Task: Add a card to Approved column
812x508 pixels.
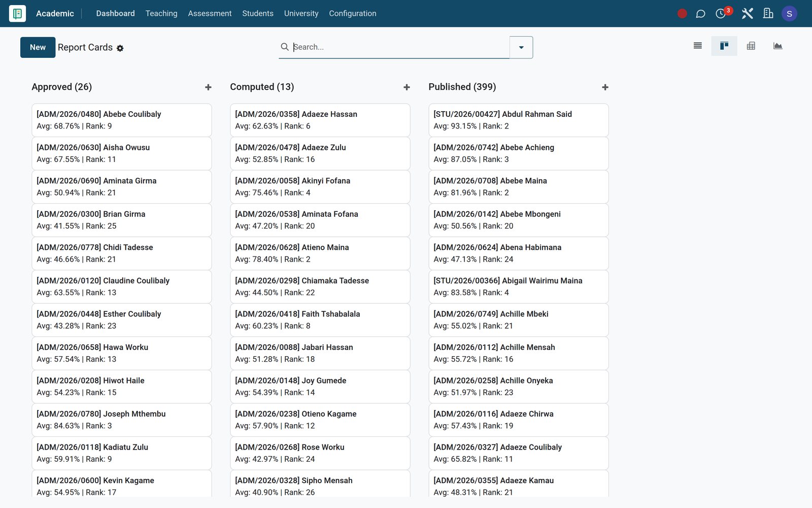Action: click(x=208, y=87)
